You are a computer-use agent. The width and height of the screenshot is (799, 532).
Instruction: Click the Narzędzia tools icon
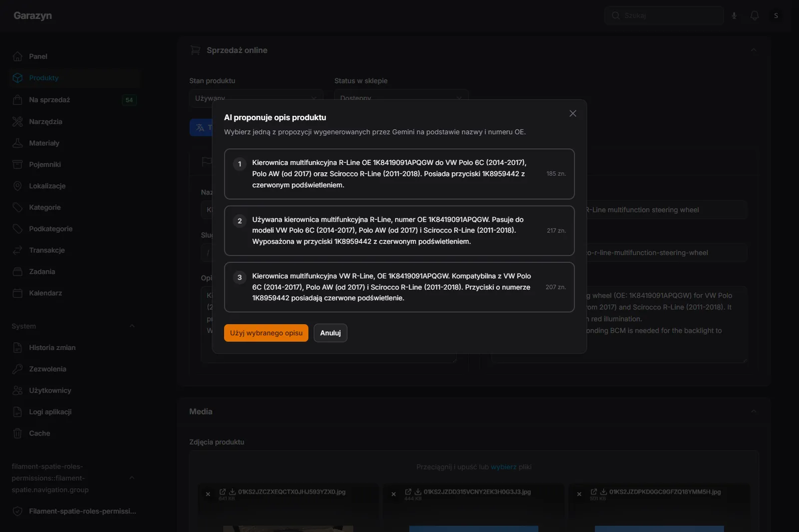coord(17,121)
